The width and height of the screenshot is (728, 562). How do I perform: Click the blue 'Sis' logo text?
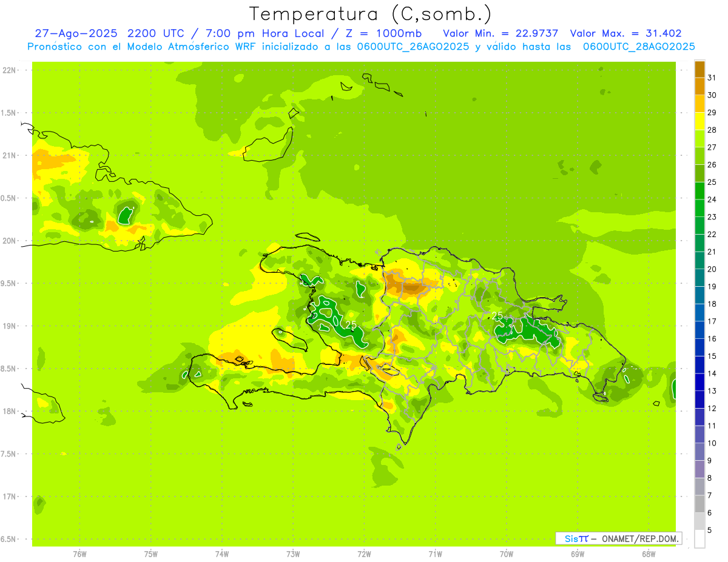coord(571,538)
